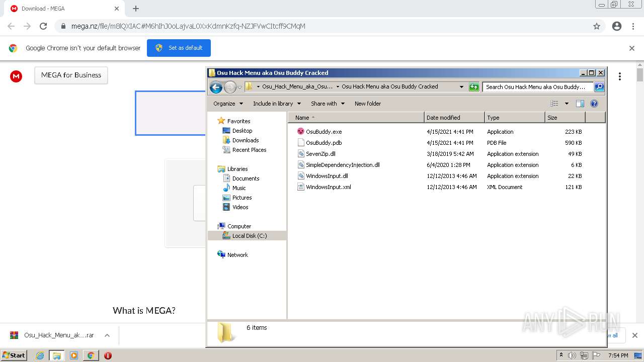Viewport: 644px width, 362px height.
Task: Select the SevenZip.dll file
Action: point(320,154)
